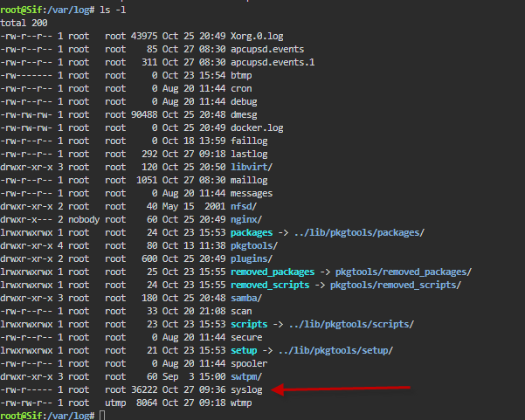Select the ../lib/pkgtools/setup/ link target
This screenshot has width=525, height=420.
coord(335,350)
